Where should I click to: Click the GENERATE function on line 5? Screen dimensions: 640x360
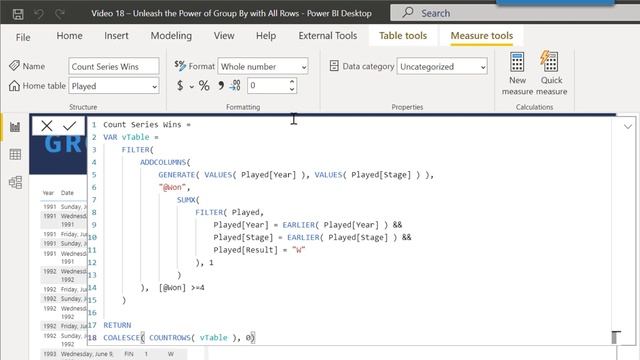pyautogui.click(x=177, y=175)
